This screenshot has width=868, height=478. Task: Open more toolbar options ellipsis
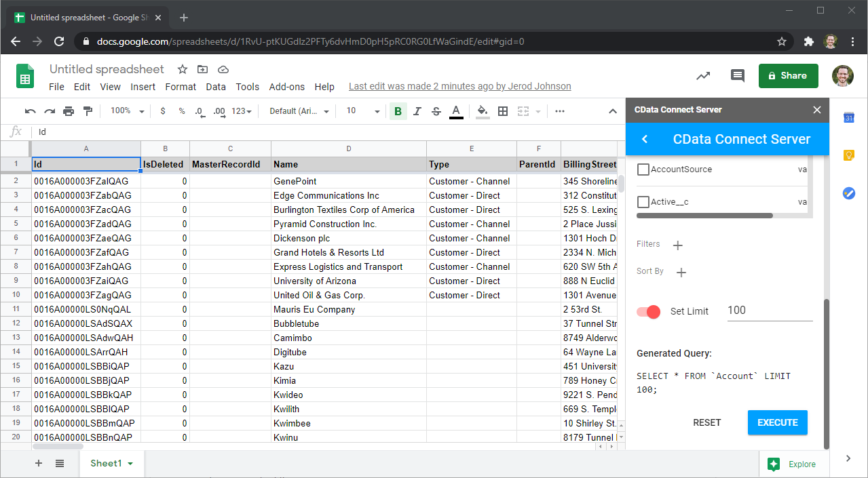click(x=560, y=111)
